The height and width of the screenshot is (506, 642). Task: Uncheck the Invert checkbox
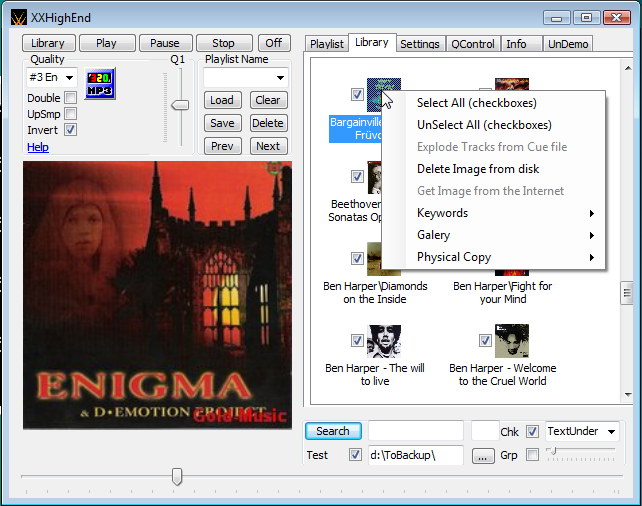(70, 130)
